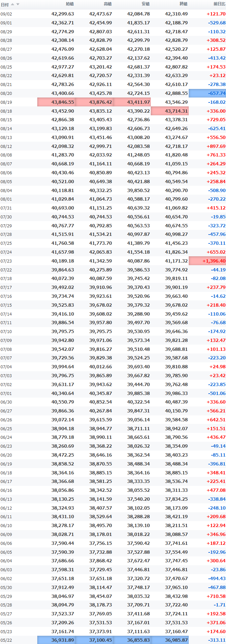Select the 09/02 date cell
Image resolution: width=226 pixels, height=644 pixels.
pos(6,14)
